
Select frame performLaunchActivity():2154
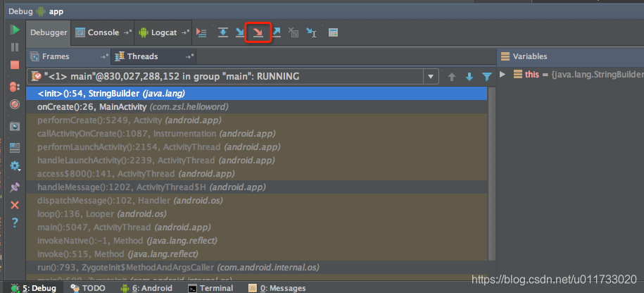[257, 146]
